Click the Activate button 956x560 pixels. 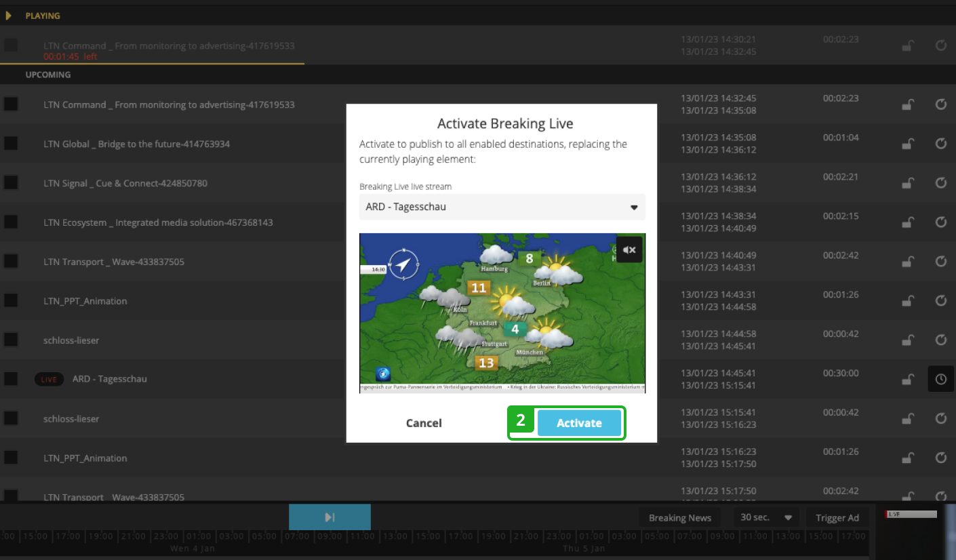[579, 423]
